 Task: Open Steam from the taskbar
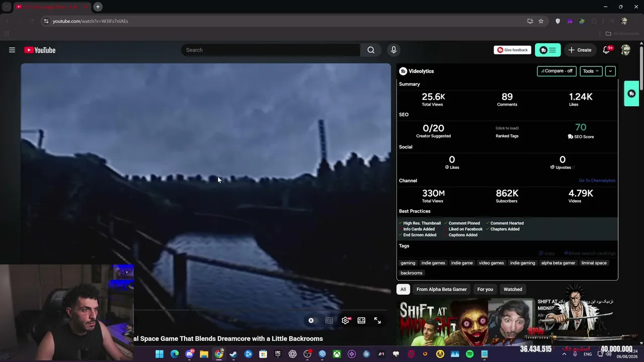click(233, 354)
